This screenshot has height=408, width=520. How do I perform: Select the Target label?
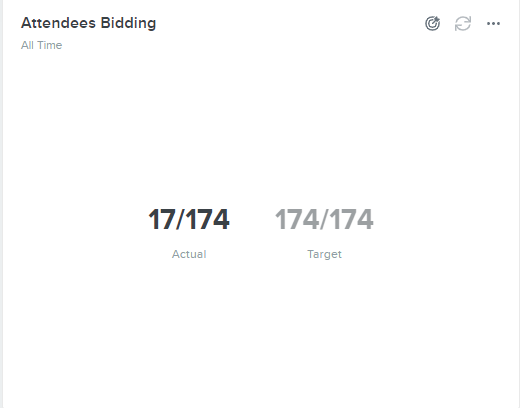click(324, 254)
